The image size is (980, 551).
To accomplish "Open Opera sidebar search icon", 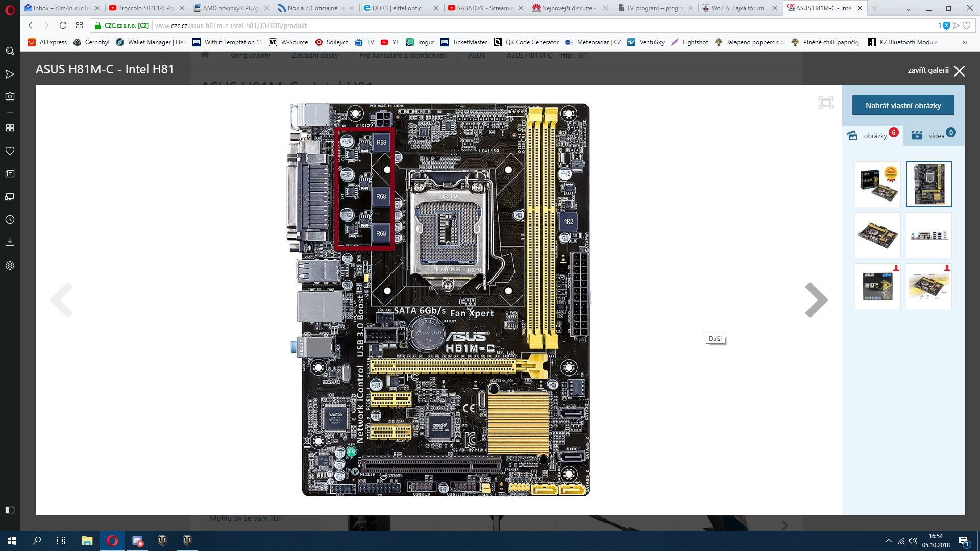I will (10, 51).
